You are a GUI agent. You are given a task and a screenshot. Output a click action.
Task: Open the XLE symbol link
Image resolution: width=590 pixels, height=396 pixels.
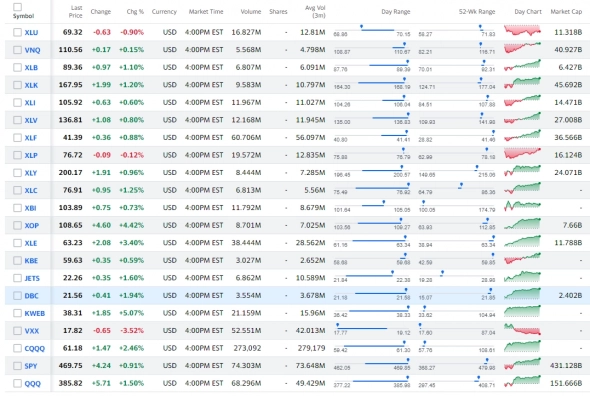click(31, 243)
